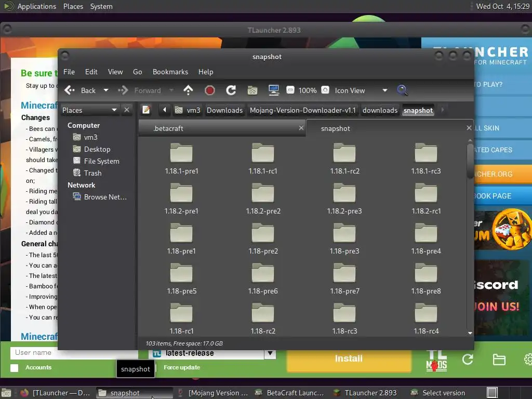Click the TLauncher refresh icon

(468, 360)
